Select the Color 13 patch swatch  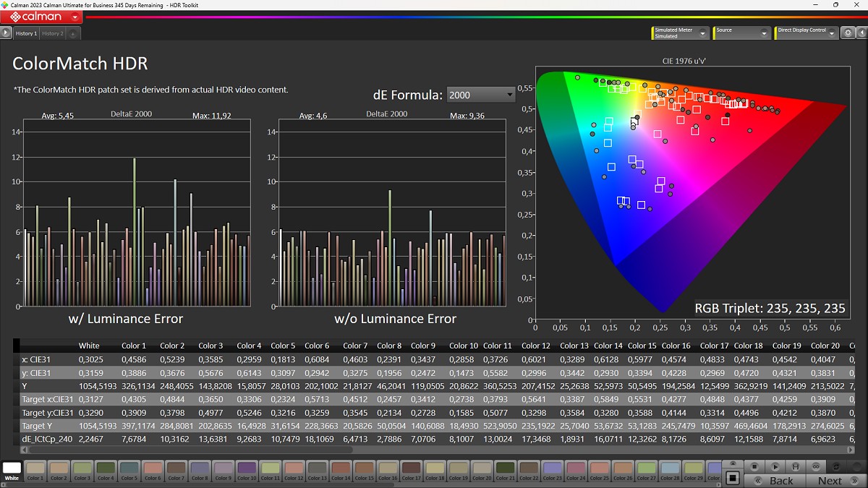(x=318, y=470)
